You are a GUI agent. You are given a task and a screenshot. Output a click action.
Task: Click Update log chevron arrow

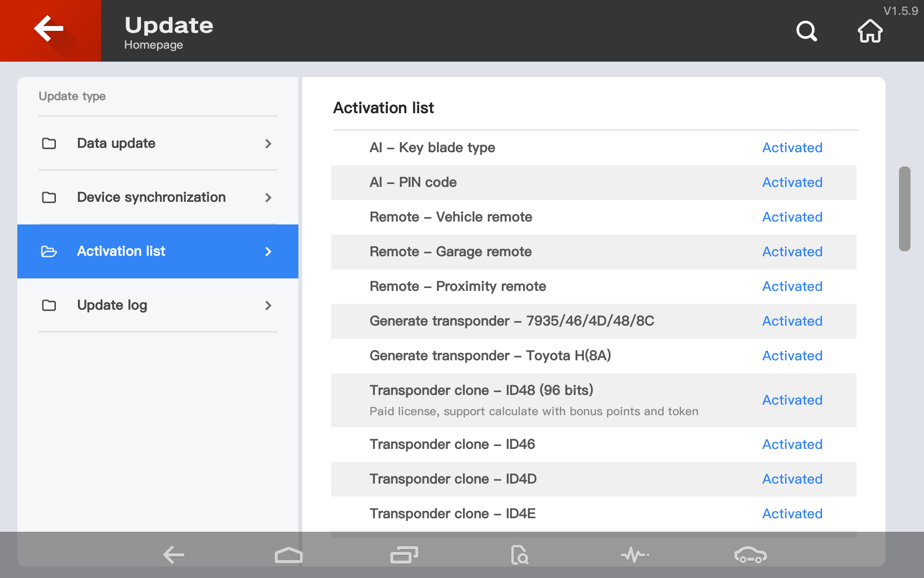tap(268, 305)
